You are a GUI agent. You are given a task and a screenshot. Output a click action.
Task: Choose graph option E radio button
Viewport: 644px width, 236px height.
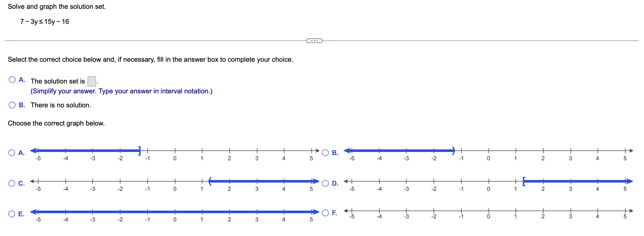[12, 214]
